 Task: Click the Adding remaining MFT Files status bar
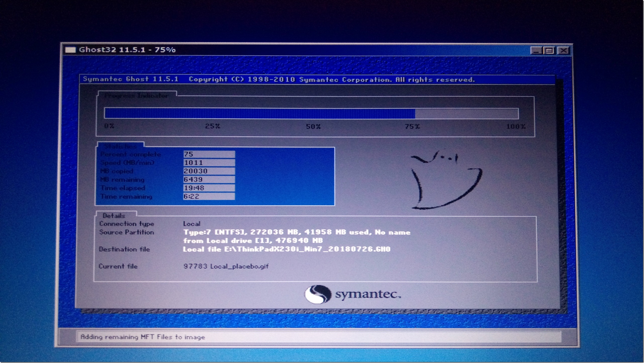point(318,337)
